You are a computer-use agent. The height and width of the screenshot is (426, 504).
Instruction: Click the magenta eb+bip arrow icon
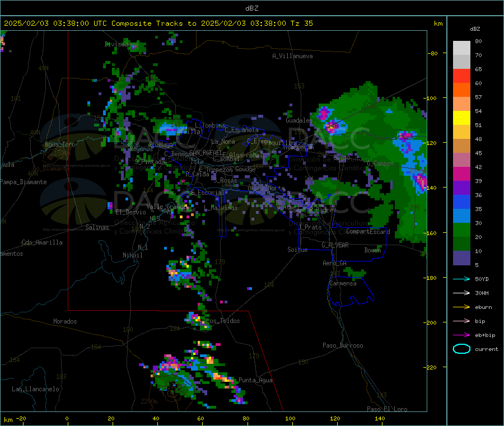[x=461, y=335]
